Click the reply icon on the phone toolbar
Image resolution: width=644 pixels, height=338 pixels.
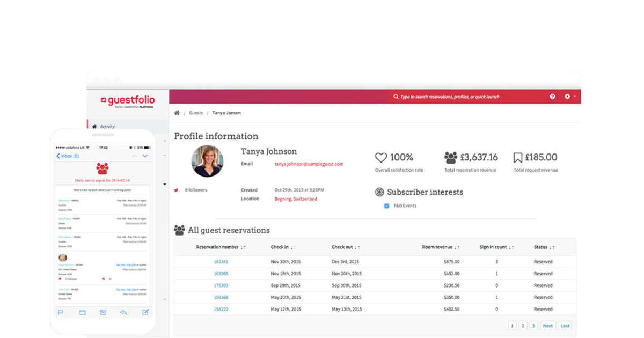pyautogui.click(x=122, y=313)
